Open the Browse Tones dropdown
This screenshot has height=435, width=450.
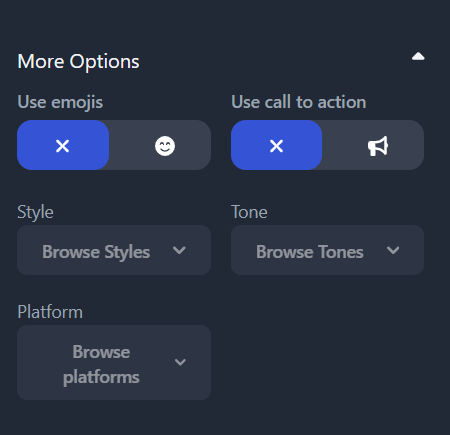tap(327, 250)
